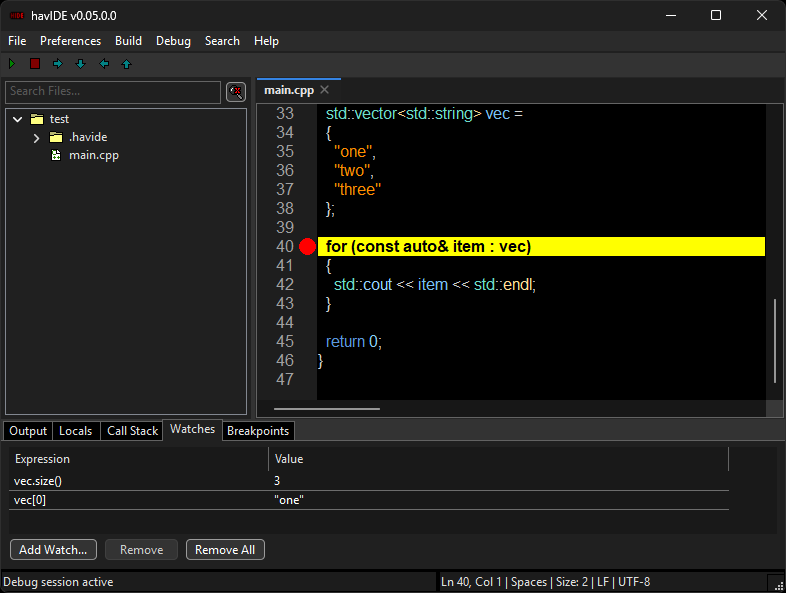Click the green Run/Start debug icon

point(12,64)
